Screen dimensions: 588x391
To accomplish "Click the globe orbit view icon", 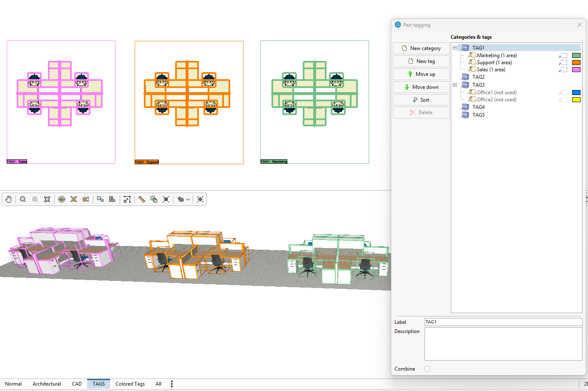I will pos(62,199).
